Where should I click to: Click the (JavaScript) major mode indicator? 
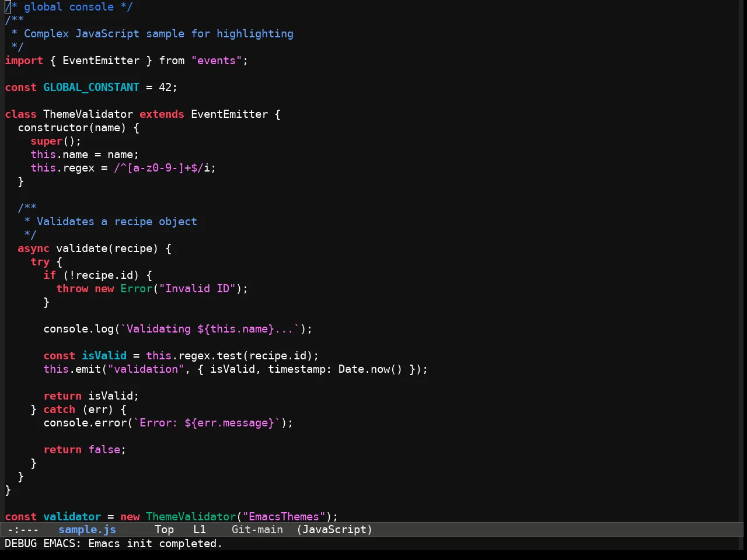(334, 530)
